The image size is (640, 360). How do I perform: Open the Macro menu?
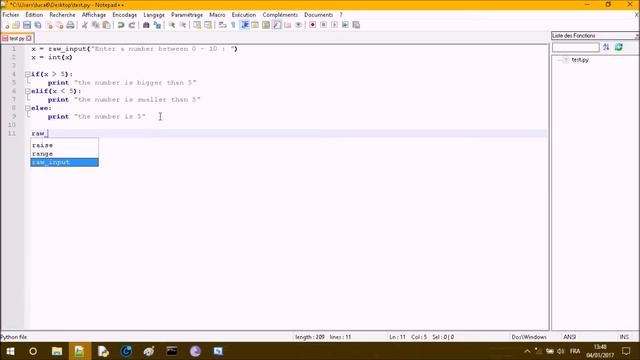click(217, 15)
